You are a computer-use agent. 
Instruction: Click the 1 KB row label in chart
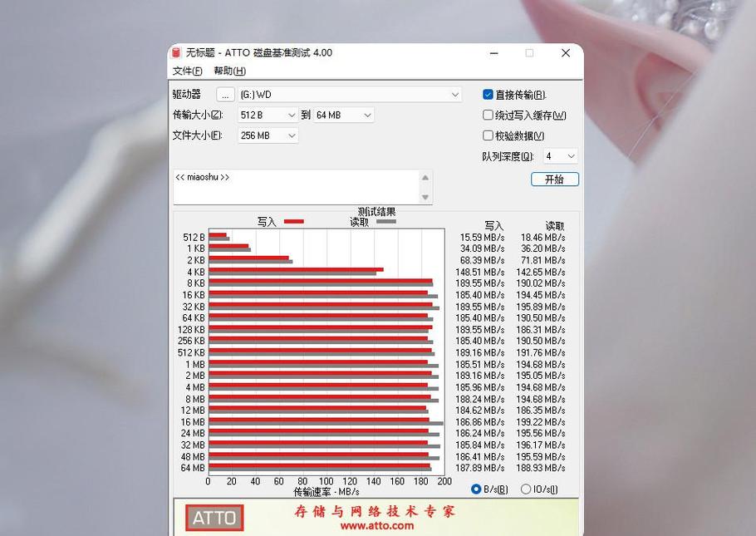(x=196, y=248)
